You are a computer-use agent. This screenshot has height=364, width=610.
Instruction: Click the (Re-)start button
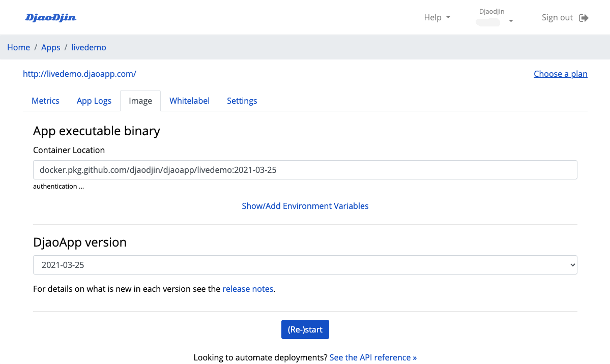click(x=305, y=329)
